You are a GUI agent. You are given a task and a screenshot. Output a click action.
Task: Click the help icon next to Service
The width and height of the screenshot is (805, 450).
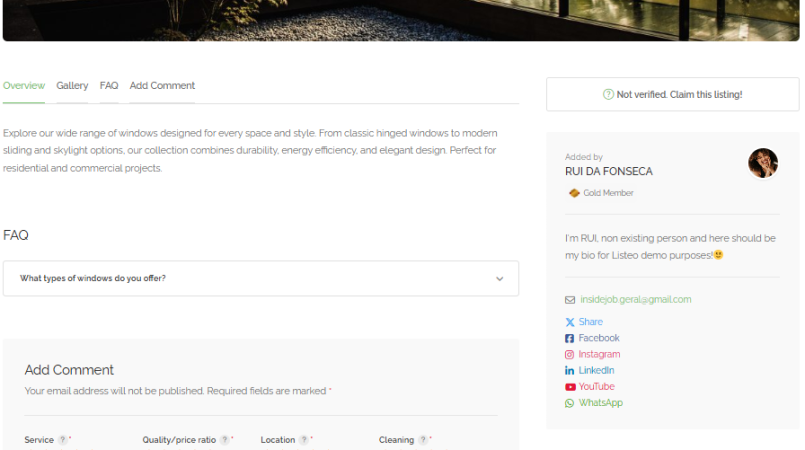[x=62, y=440]
